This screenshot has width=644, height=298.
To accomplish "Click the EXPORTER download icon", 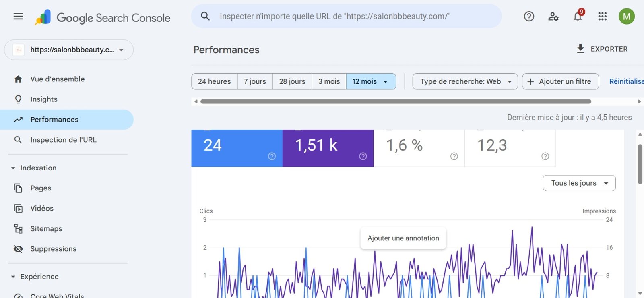I will point(580,49).
